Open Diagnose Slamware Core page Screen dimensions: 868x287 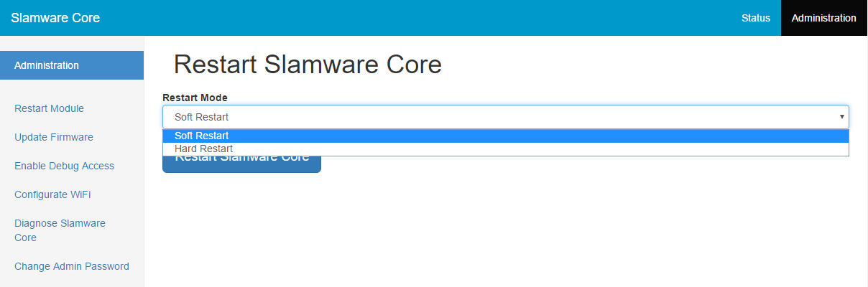pyautogui.click(x=60, y=230)
